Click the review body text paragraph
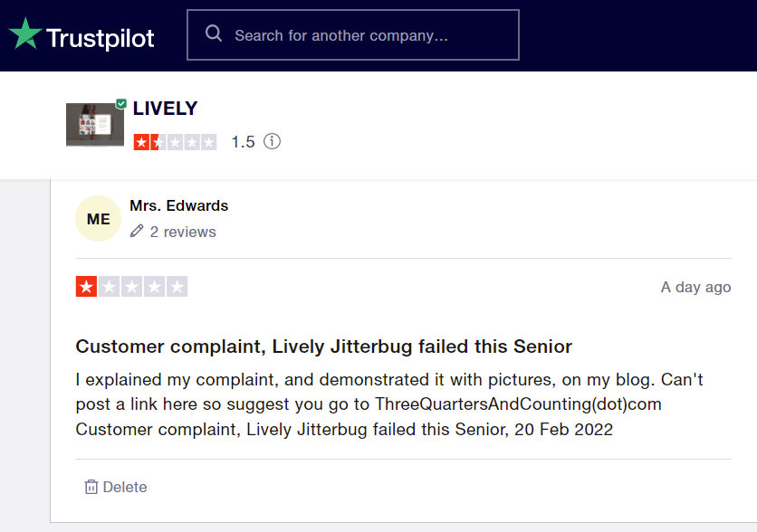The image size is (757, 532). click(389, 404)
